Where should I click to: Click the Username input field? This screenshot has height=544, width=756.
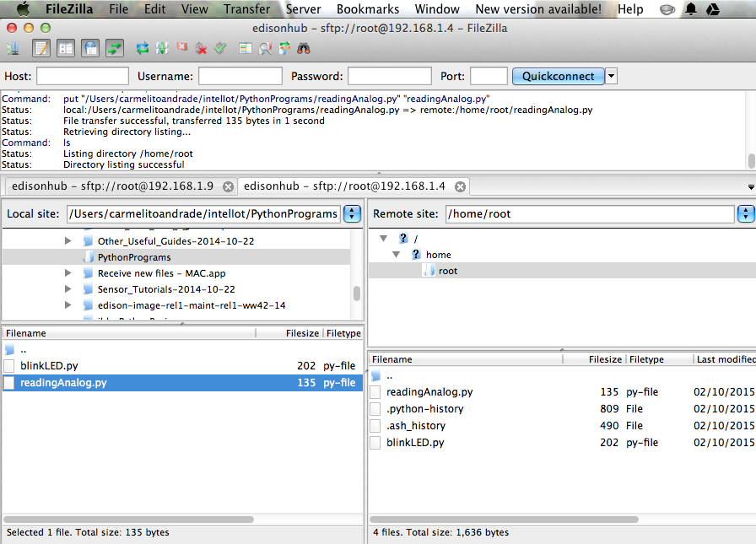tap(240, 76)
